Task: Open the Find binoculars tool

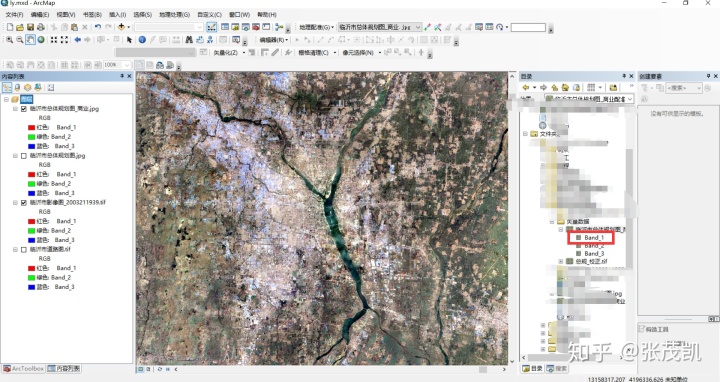Action: point(189,40)
